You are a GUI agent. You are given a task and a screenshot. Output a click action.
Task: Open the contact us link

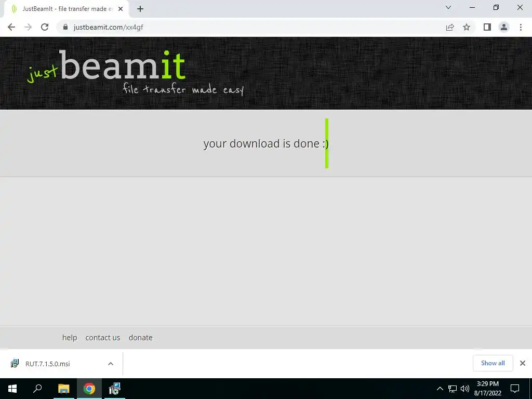[x=103, y=338]
